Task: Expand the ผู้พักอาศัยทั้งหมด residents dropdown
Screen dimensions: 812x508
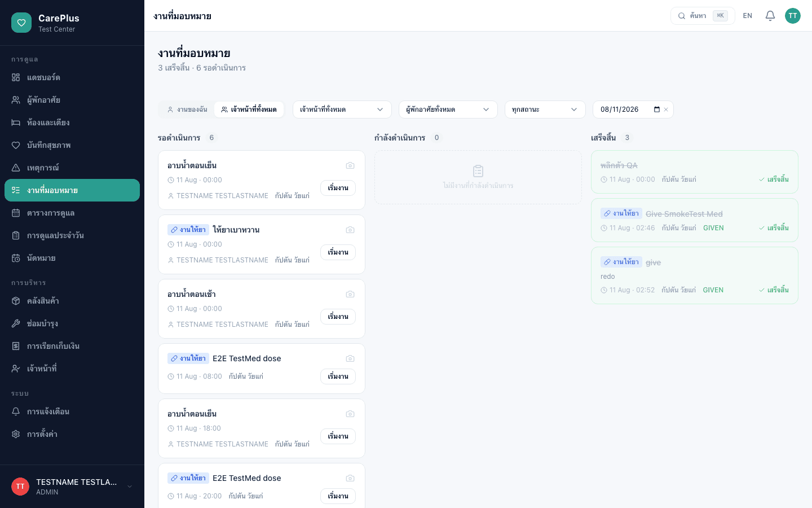Action: [x=448, y=110]
